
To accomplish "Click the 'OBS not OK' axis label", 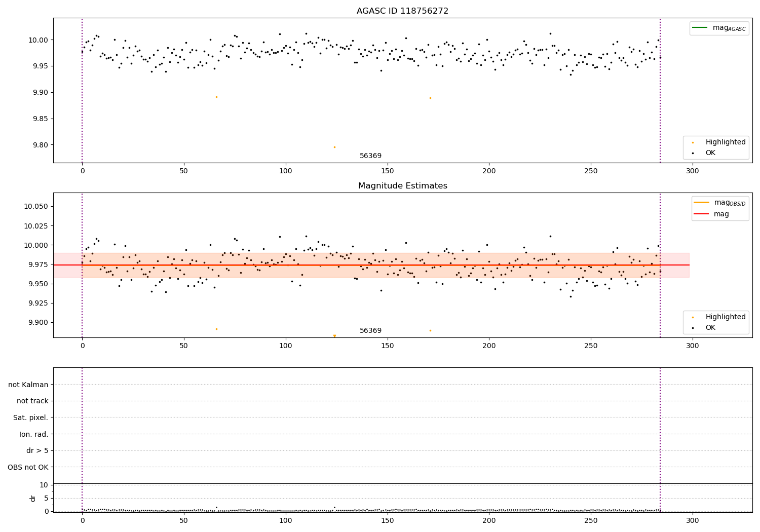I will pos(28,467).
